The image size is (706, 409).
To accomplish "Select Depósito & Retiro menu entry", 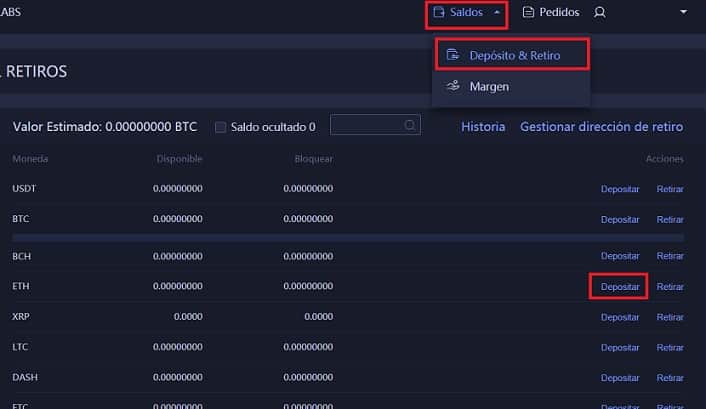I will [512, 55].
